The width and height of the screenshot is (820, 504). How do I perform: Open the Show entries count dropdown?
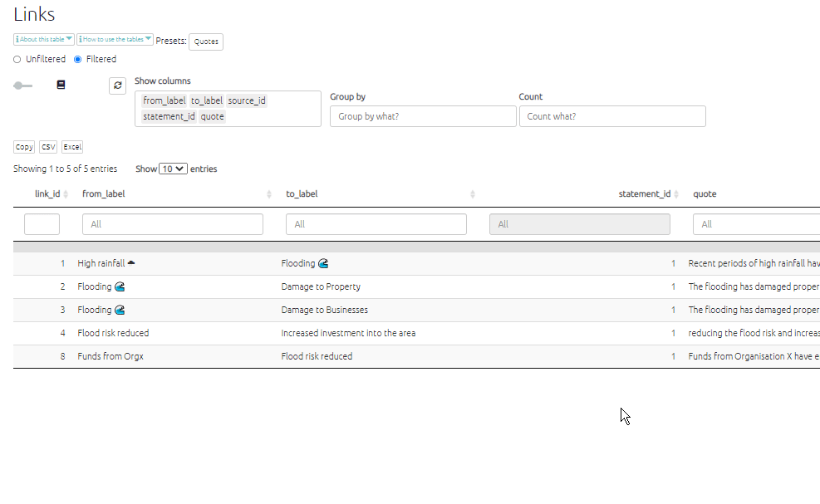174,169
